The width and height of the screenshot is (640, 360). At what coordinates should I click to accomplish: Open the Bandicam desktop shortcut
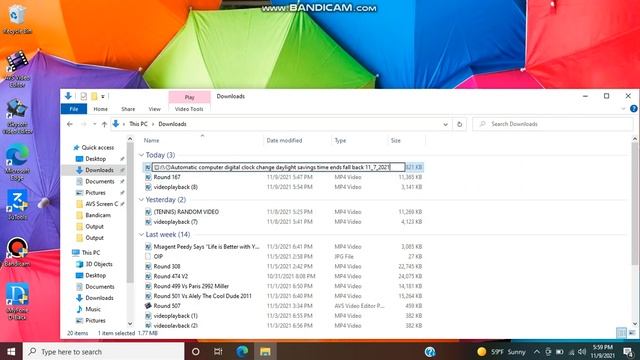coord(17,252)
